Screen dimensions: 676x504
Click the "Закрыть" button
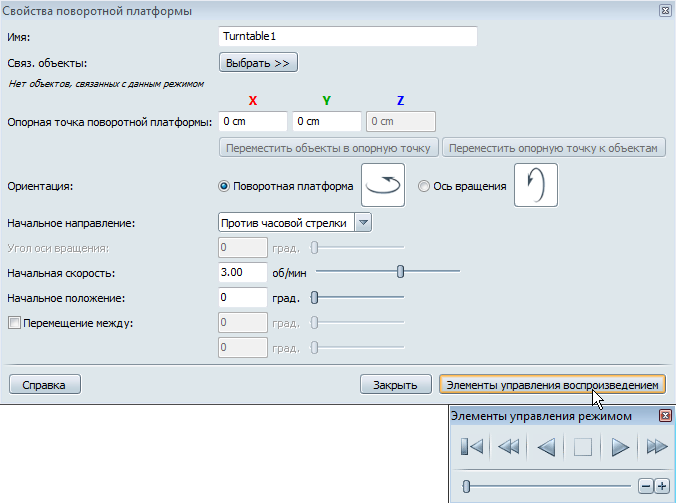395,384
